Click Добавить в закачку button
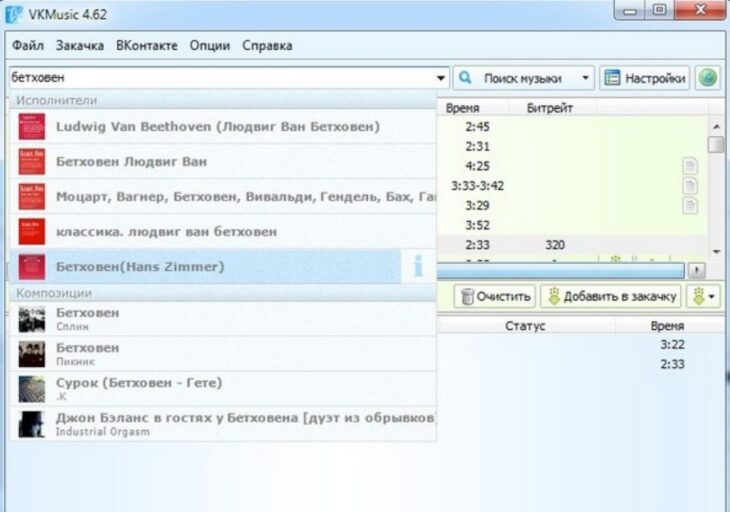 coord(611,296)
